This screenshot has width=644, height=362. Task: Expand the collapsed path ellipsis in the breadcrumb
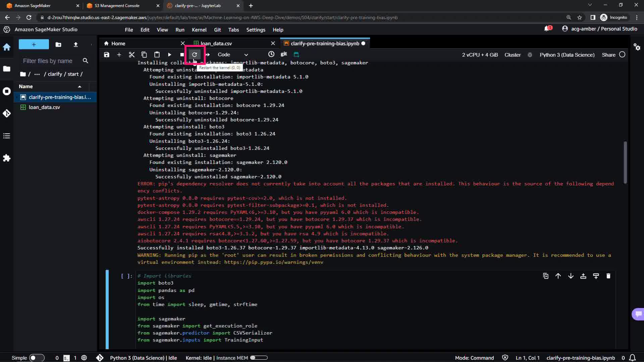click(37, 74)
